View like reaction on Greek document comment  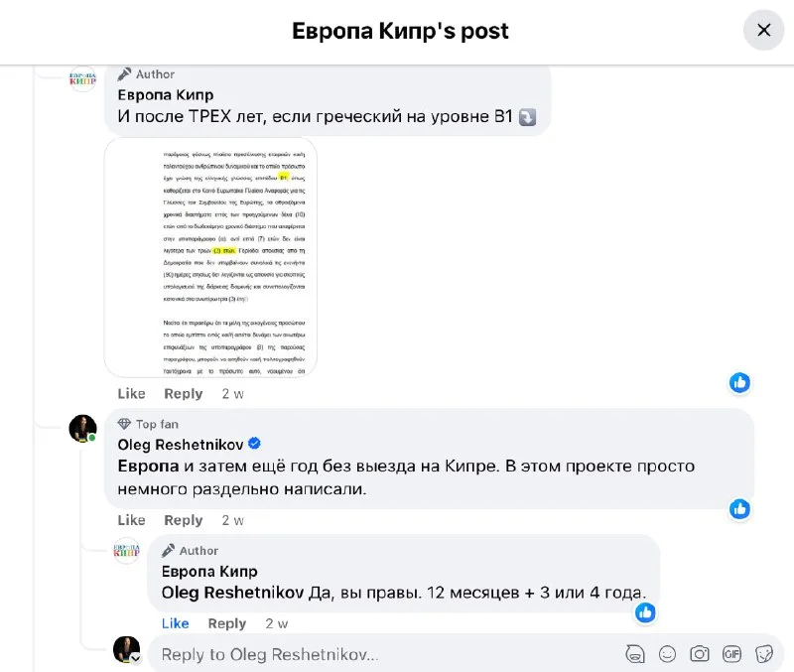739,383
